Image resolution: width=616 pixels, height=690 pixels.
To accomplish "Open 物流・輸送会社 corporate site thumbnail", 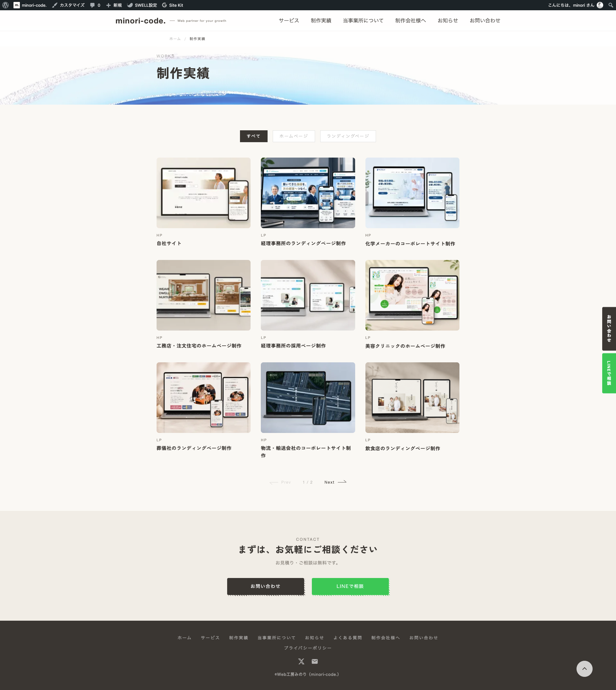I will [308, 398].
